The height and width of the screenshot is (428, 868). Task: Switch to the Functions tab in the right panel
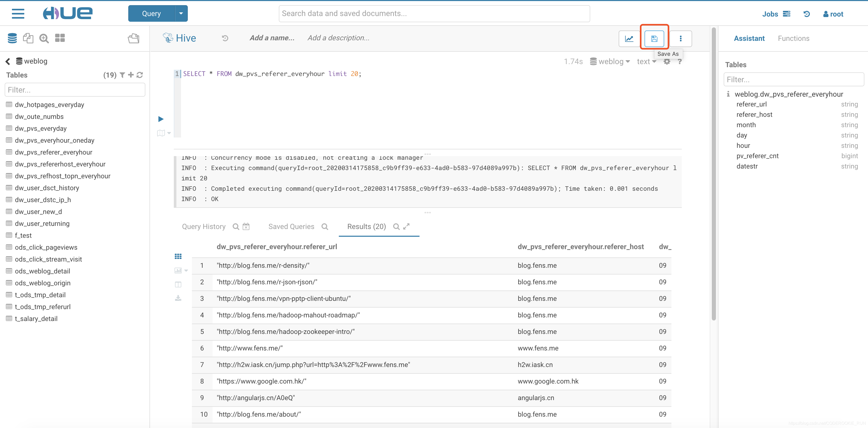click(793, 39)
